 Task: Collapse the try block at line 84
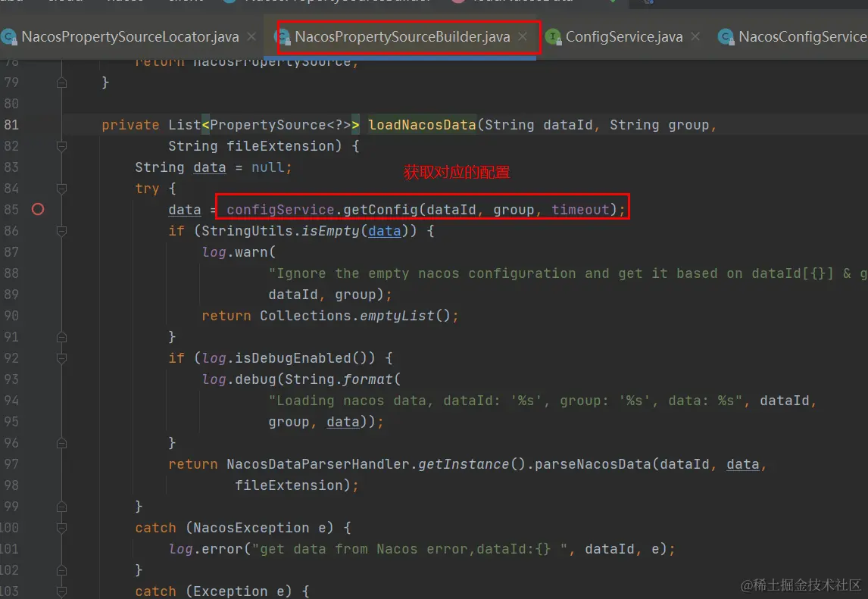(x=61, y=189)
